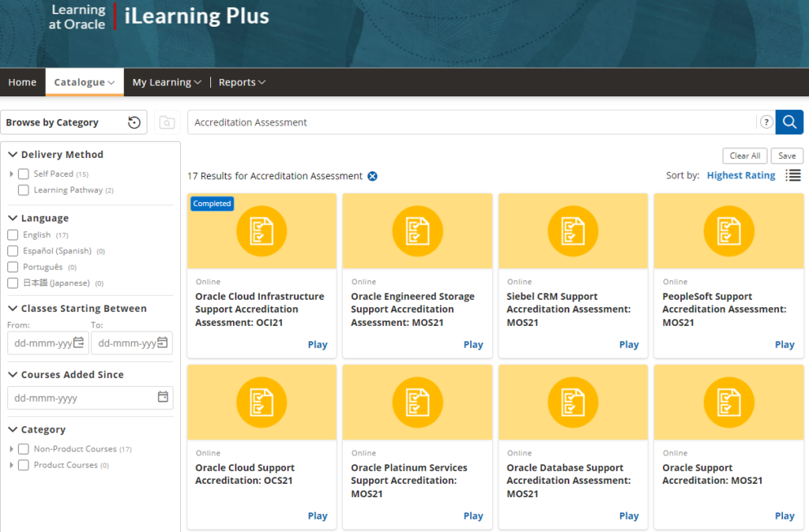Click the Oracle Engineered Storage course icon

[x=417, y=231]
